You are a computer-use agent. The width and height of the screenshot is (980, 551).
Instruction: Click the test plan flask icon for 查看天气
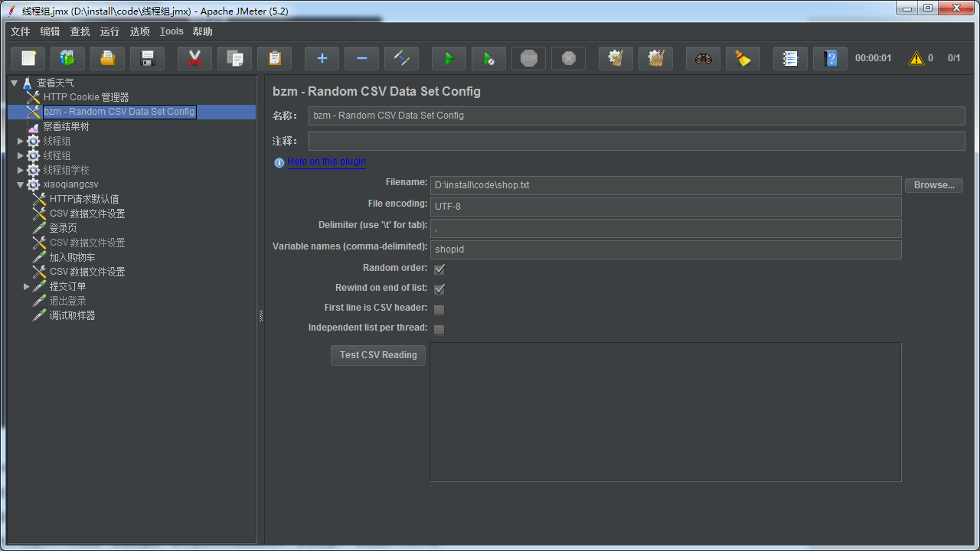(x=28, y=83)
